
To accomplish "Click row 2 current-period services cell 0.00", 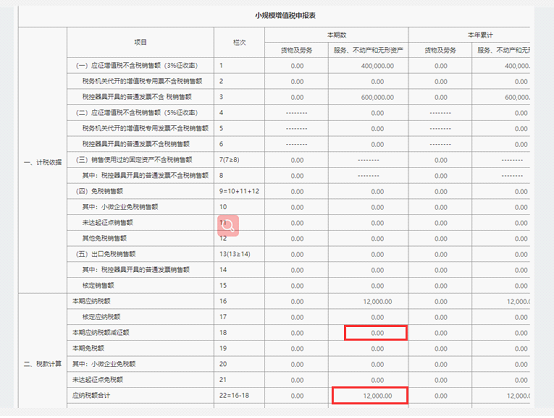I will [x=369, y=81].
